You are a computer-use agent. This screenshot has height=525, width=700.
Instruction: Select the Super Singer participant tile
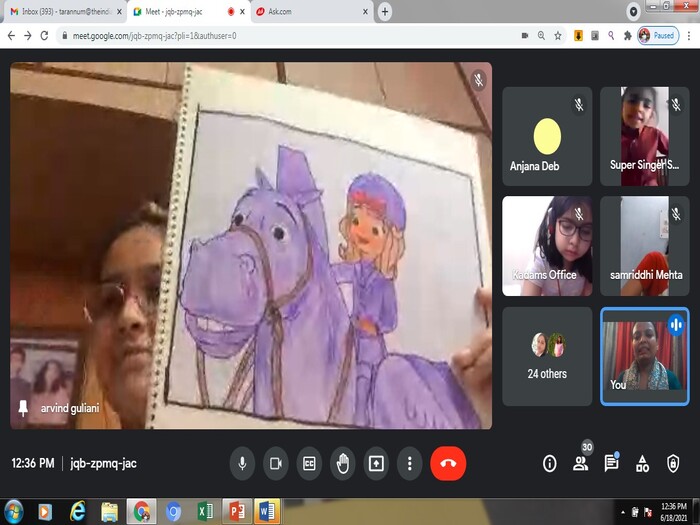[x=645, y=136]
